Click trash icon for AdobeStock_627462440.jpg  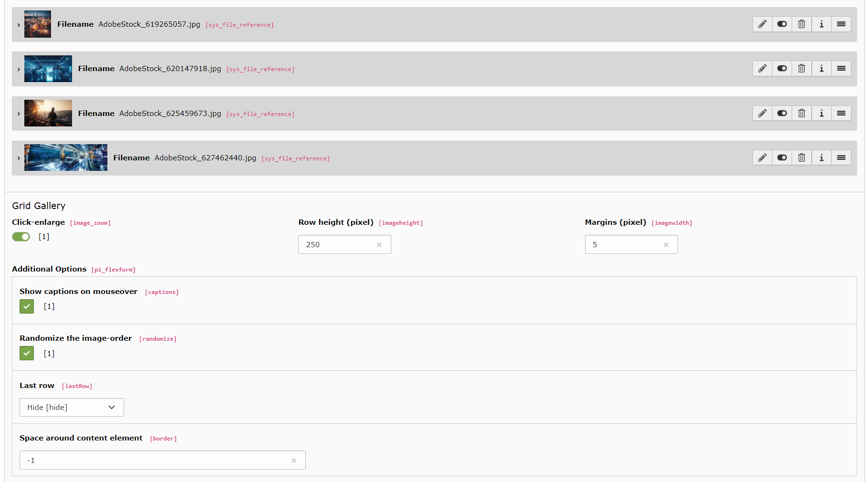point(802,158)
